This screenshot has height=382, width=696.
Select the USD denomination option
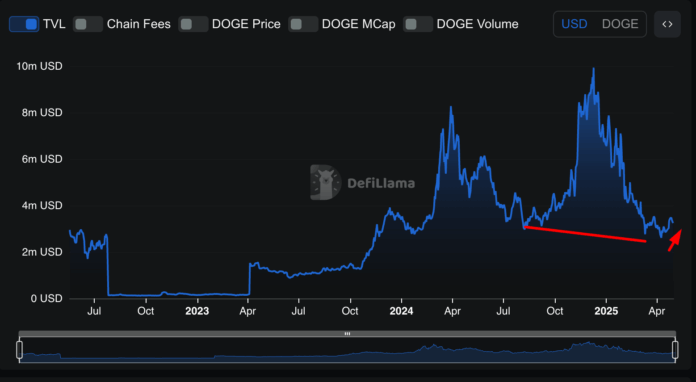[574, 24]
